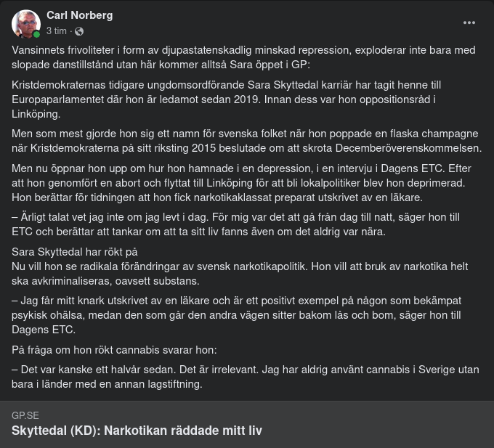Click the globe public-audience icon

79,31
